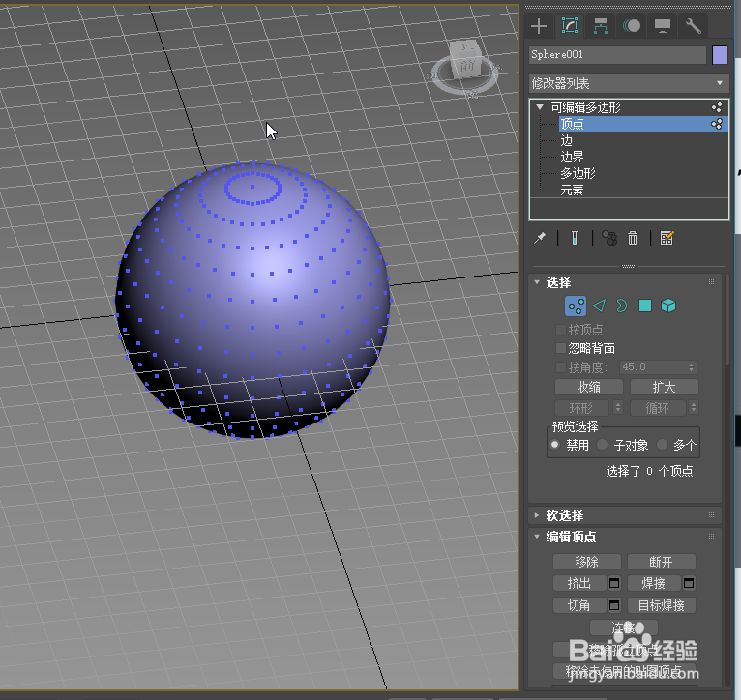
Task: Open the 切角 settings box icon
Action: (614, 605)
